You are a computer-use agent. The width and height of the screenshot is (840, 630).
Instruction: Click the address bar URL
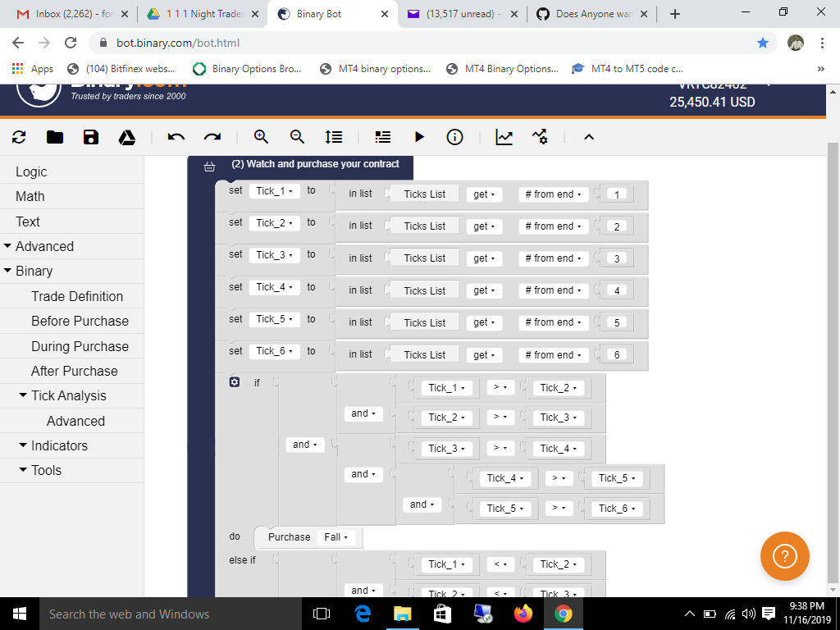click(178, 43)
